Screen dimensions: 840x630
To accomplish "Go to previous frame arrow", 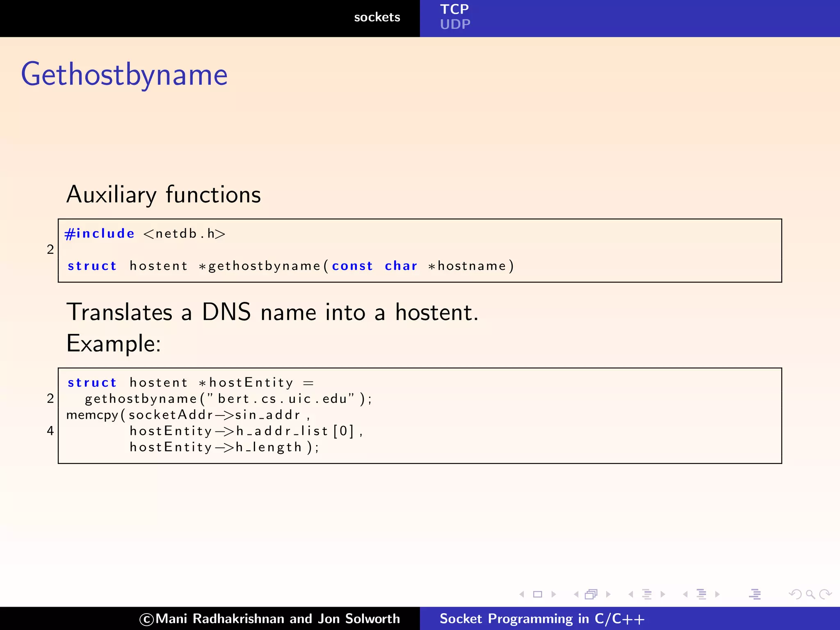I will (576, 594).
